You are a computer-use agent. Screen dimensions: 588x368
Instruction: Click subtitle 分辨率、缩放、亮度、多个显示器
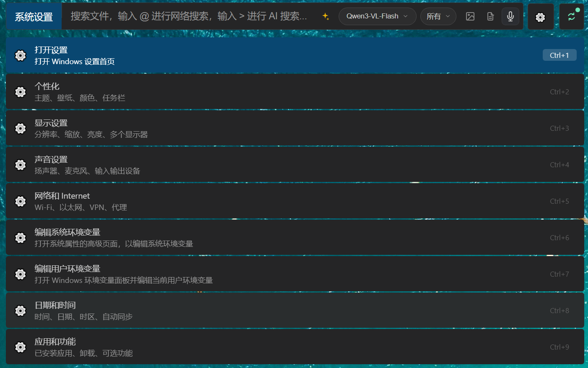[x=91, y=135]
